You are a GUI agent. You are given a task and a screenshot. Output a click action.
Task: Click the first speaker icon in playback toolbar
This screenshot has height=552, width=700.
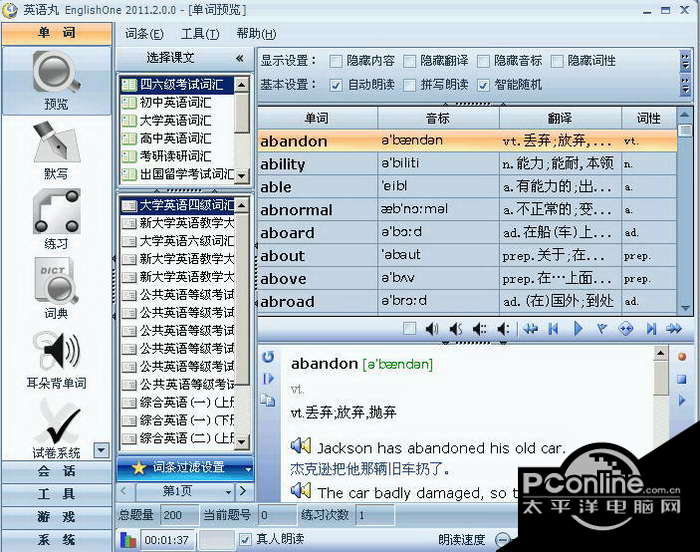(x=431, y=329)
